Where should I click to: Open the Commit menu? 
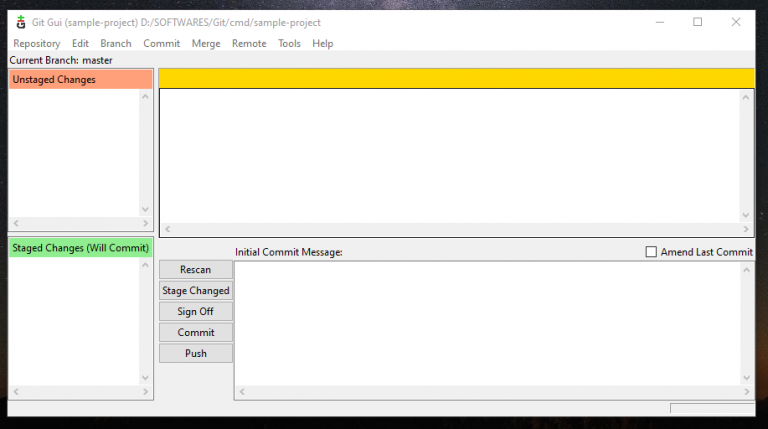click(x=161, y=44)
